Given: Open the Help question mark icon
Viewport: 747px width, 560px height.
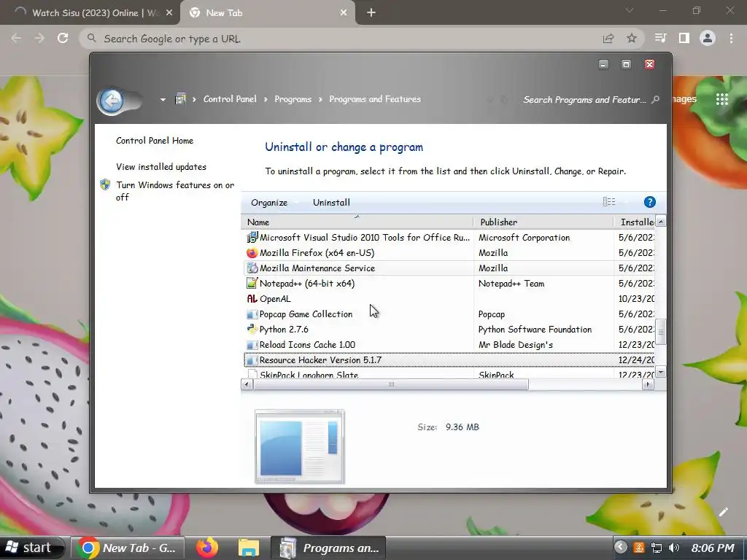Looking at the screenshot, I should coord(649,202).
